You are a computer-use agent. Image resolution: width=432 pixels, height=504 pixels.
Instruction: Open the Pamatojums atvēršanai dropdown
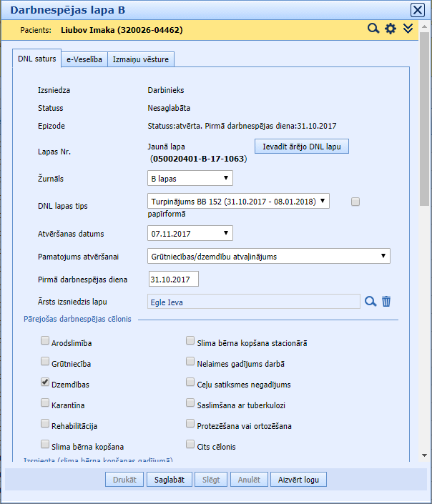tap(268, 256)
